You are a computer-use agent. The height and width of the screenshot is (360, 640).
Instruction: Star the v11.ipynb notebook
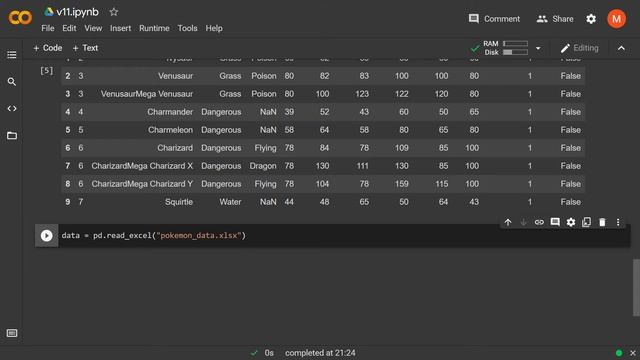point(113,12)
